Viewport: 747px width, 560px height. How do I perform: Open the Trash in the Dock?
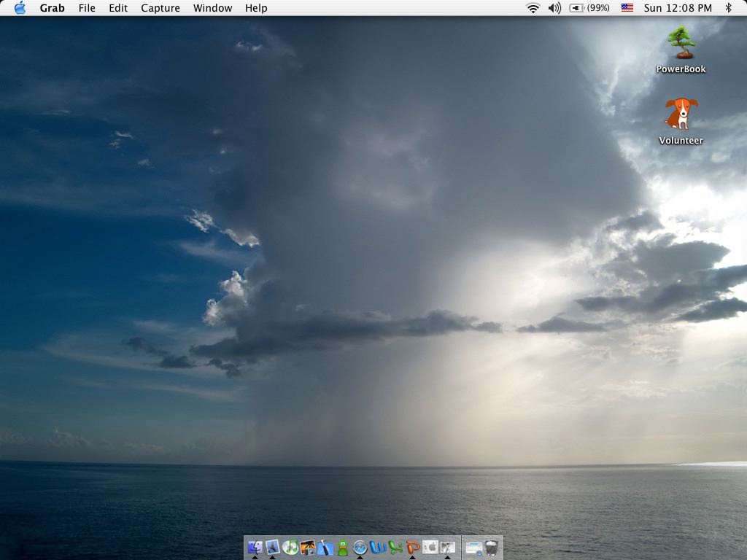492,548
